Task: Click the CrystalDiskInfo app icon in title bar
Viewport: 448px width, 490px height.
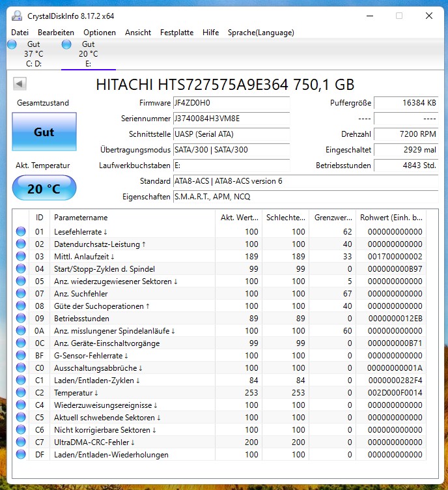Action: point(17,16)
